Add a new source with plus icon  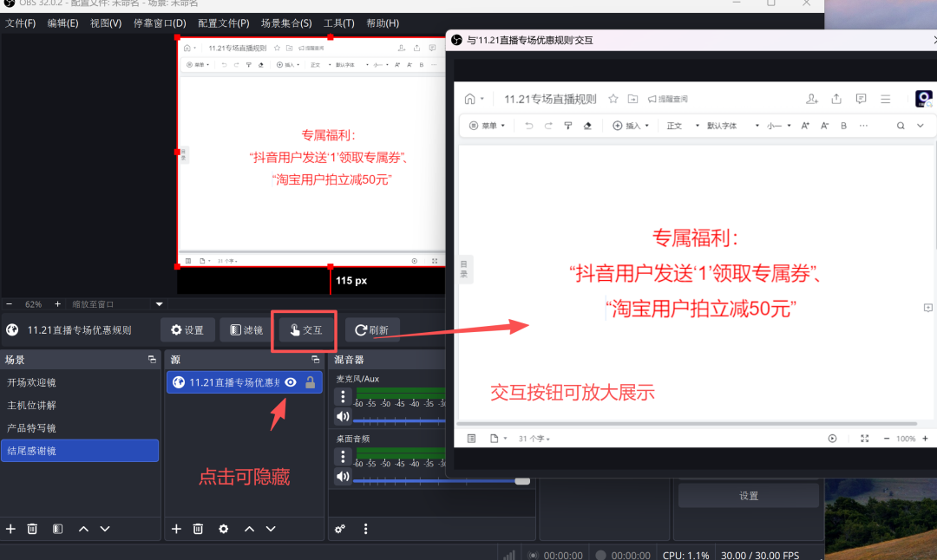tap(176, 529)
